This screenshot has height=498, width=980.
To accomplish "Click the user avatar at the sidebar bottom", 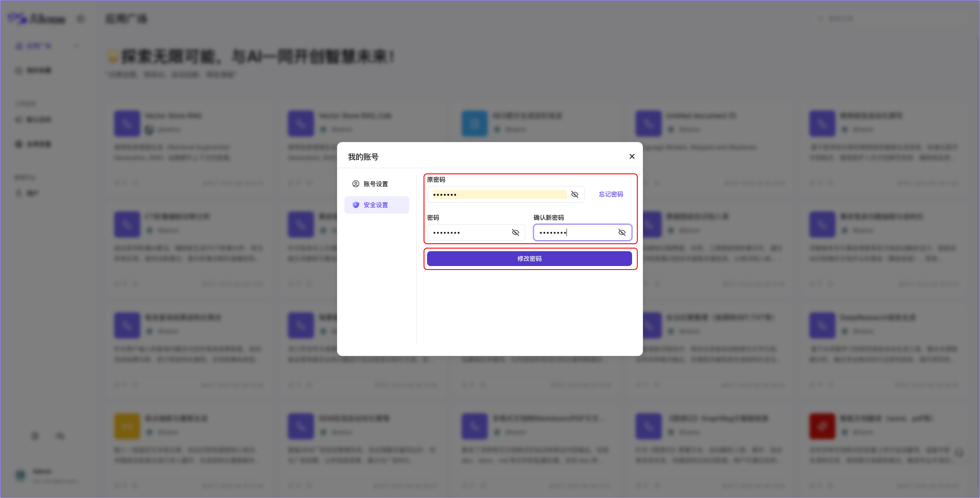I will (x=20, y=475).
